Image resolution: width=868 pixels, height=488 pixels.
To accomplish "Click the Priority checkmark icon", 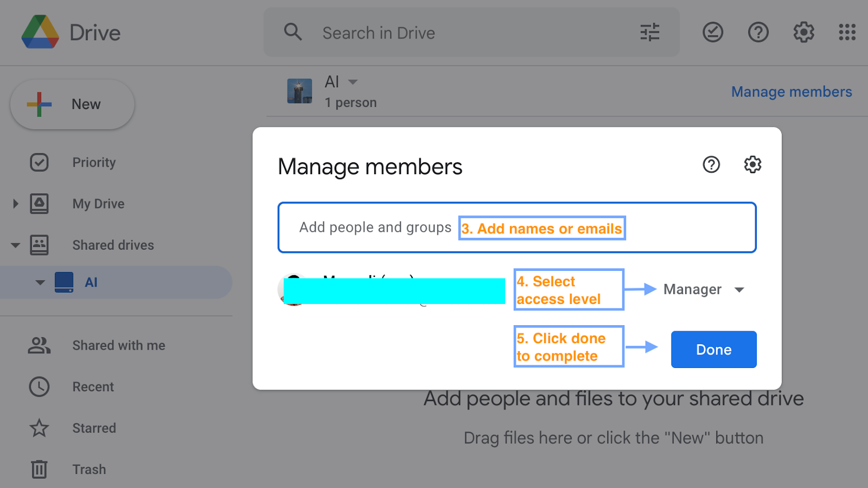I will [x=39, y=162].
